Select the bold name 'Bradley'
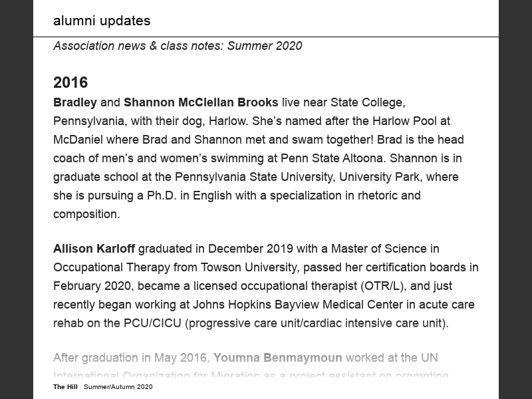The height and width of the screenshot is (399, 532). pyautogui.click(x=74, y=102)
